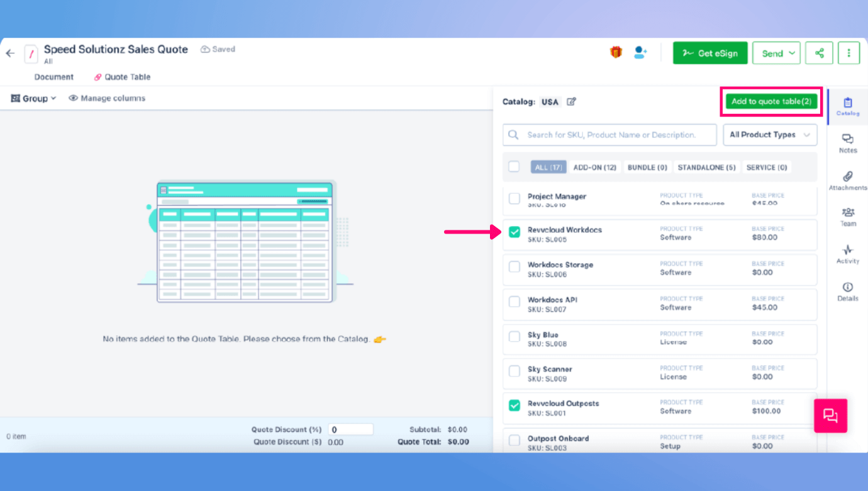The height and width of the screenshot is (491, 868).
Task: Click the $45.00 price for Workdocs API
Action: (x=765, y=308)
